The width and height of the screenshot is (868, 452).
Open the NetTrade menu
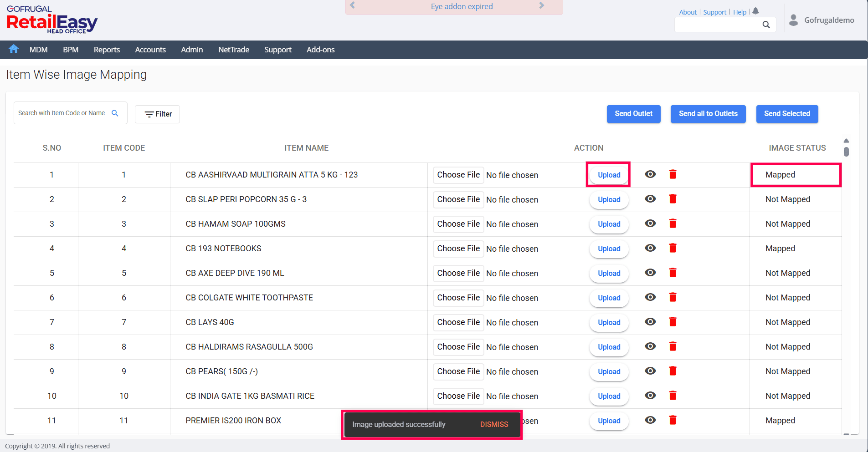click(x=234, y=50)
